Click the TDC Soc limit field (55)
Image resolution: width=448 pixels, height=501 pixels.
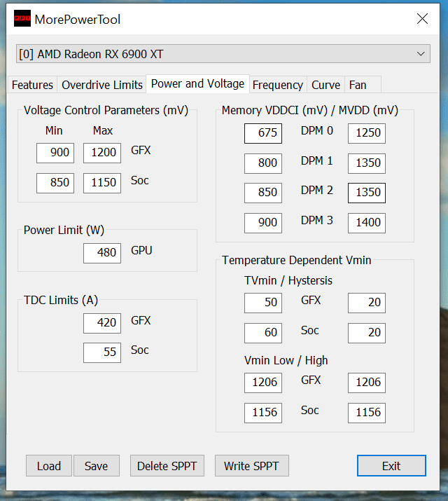tap(102, 352)
